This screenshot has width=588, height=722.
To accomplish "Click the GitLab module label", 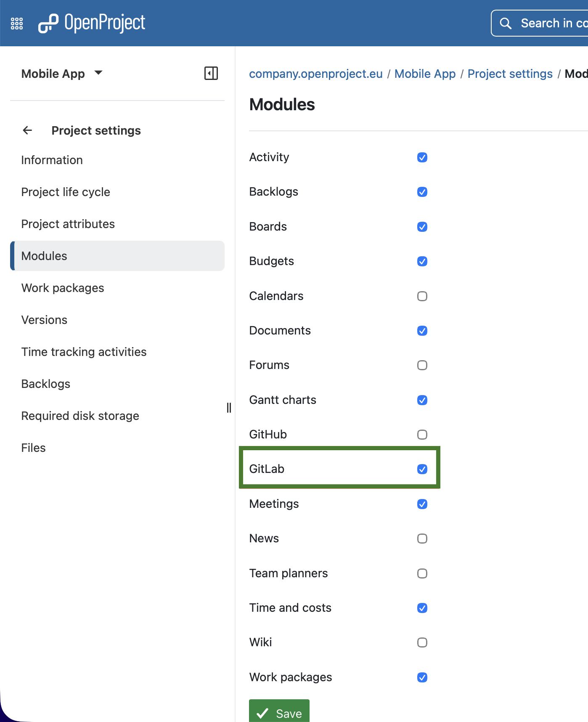I will click(267, 469).
